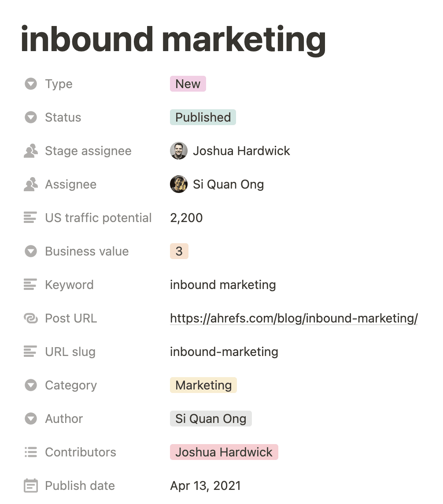443x504 pixels.
Task: Click the Assignee people icon
Action: pyautogui.click(x=30, y=184)
